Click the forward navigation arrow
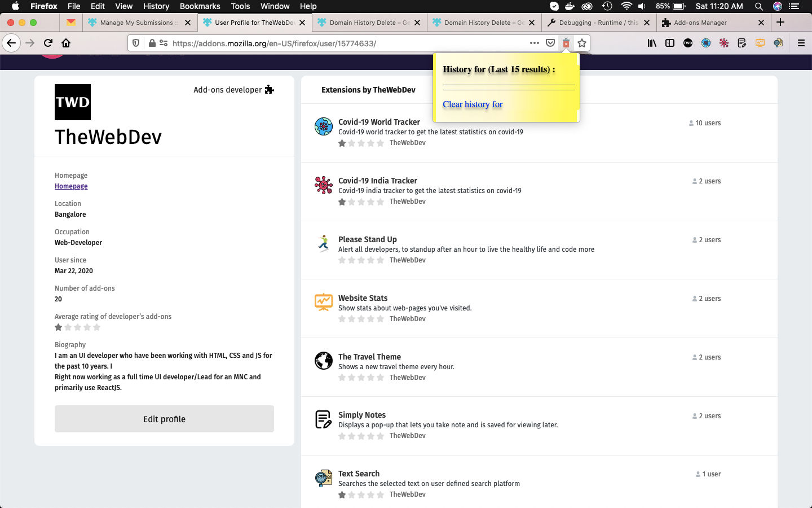The width and height of the screenshot is (812, 508). (x=30, y=43)
